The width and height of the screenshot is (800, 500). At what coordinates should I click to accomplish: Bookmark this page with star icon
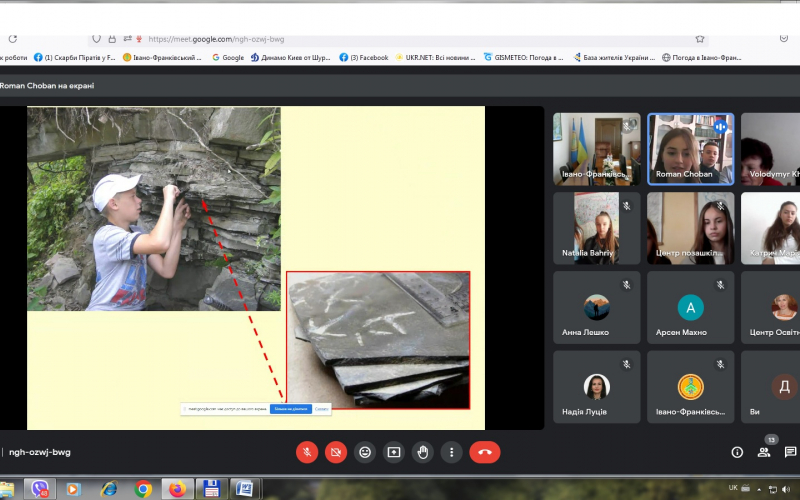pyautogui.click(x=700, y=39)
